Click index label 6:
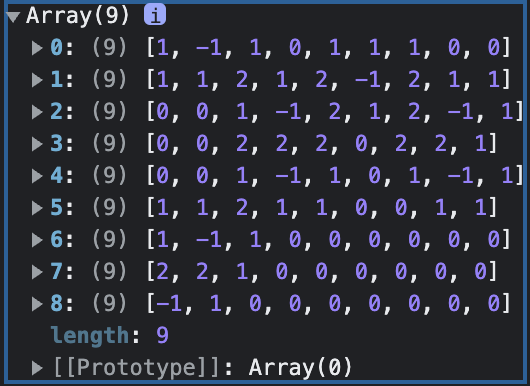This screenshot has width=530, height=386. (62, 239)
